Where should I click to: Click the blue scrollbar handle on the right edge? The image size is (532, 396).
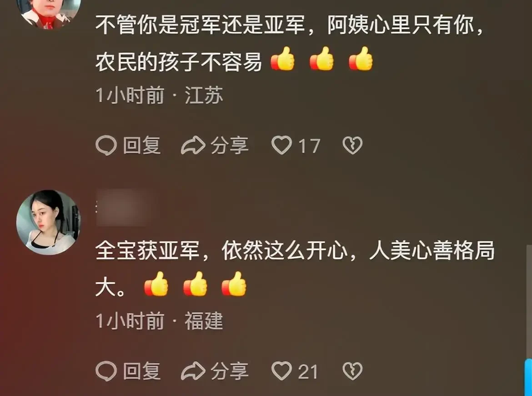(529, 377)
